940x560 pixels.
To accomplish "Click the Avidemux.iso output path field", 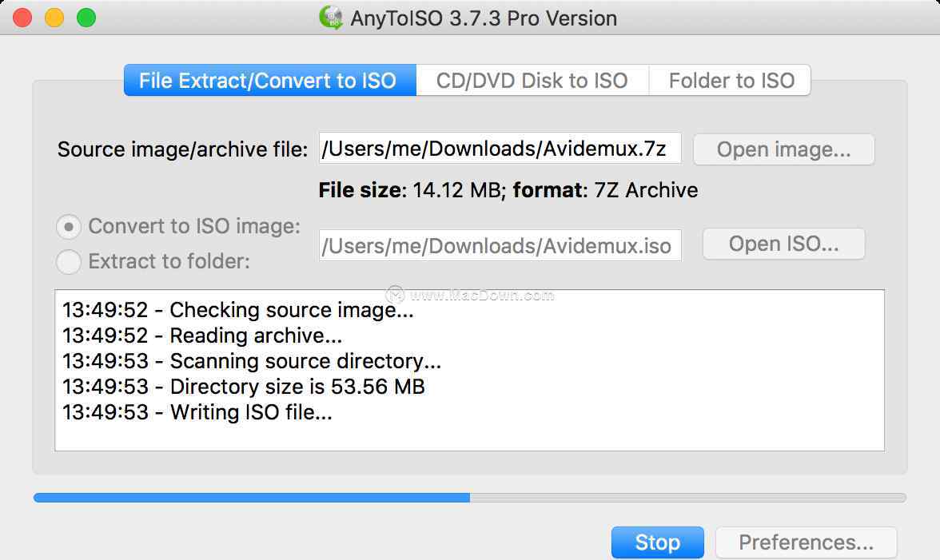I will (x=500, y=245).
